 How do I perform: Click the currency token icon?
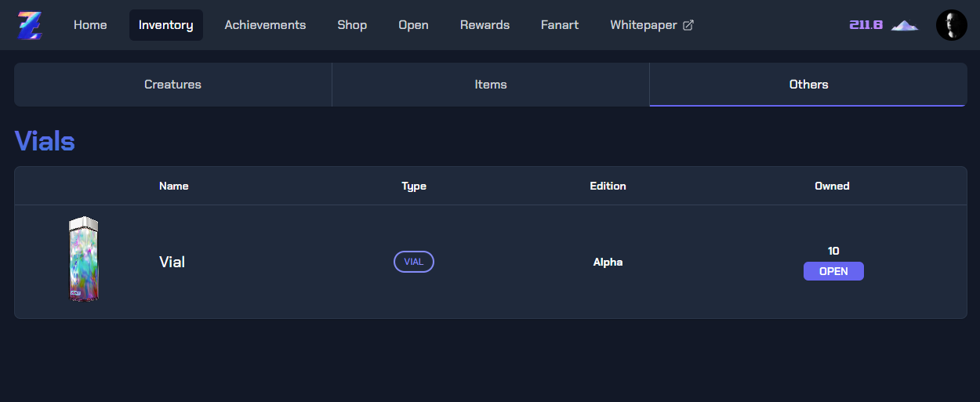click(905, 25)
